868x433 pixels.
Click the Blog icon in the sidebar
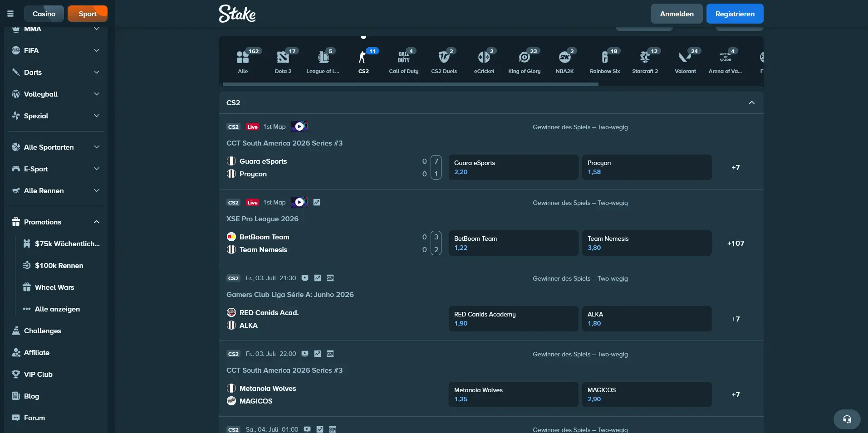pyautogui.click(x=16, y=396)
